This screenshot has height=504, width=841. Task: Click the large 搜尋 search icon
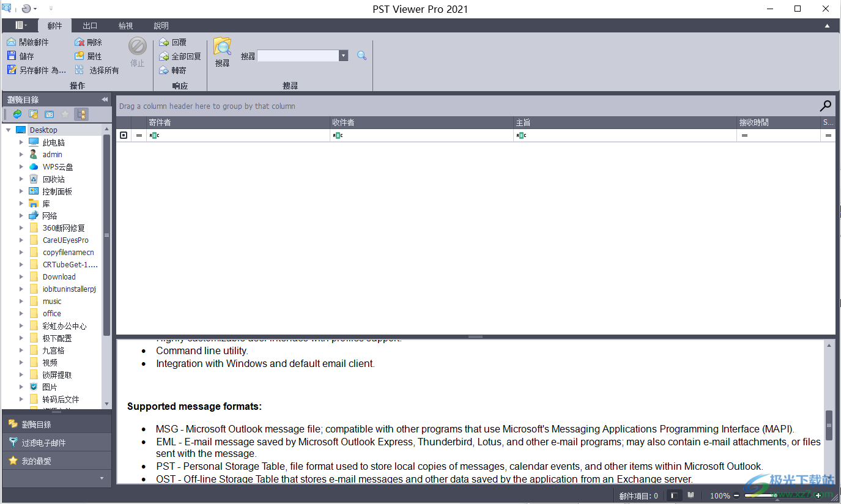click(222, 47)
